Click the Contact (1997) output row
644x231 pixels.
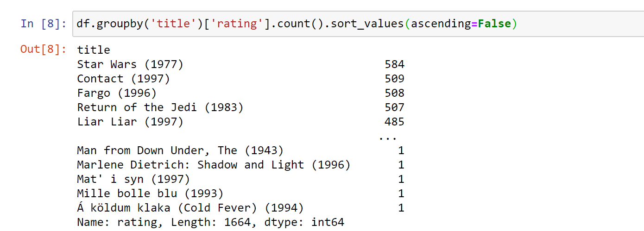click(240, 79)
